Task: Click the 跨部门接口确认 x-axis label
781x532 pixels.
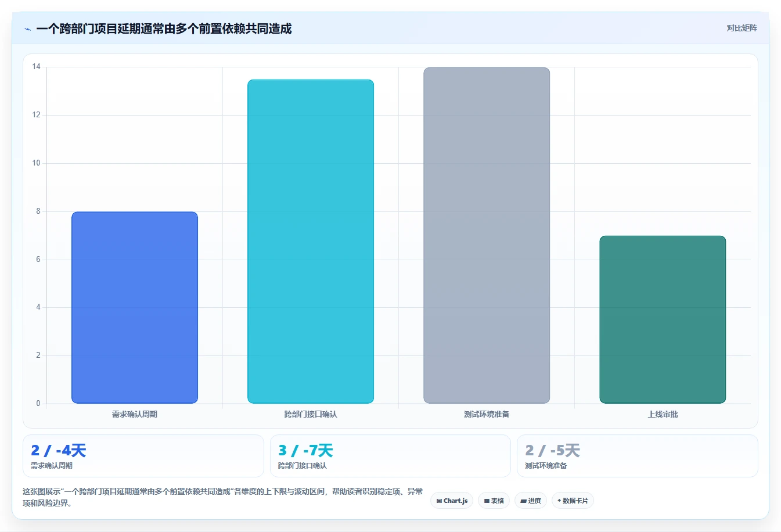Action: pyautogui.click(x=311, y=414)
